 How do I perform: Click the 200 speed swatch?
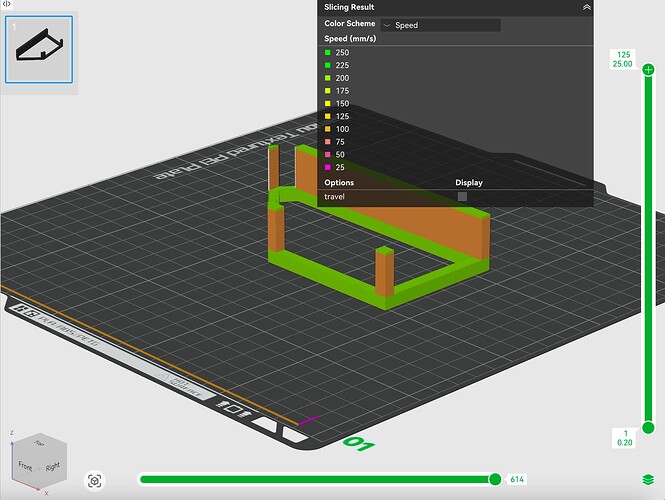(327, 78)
